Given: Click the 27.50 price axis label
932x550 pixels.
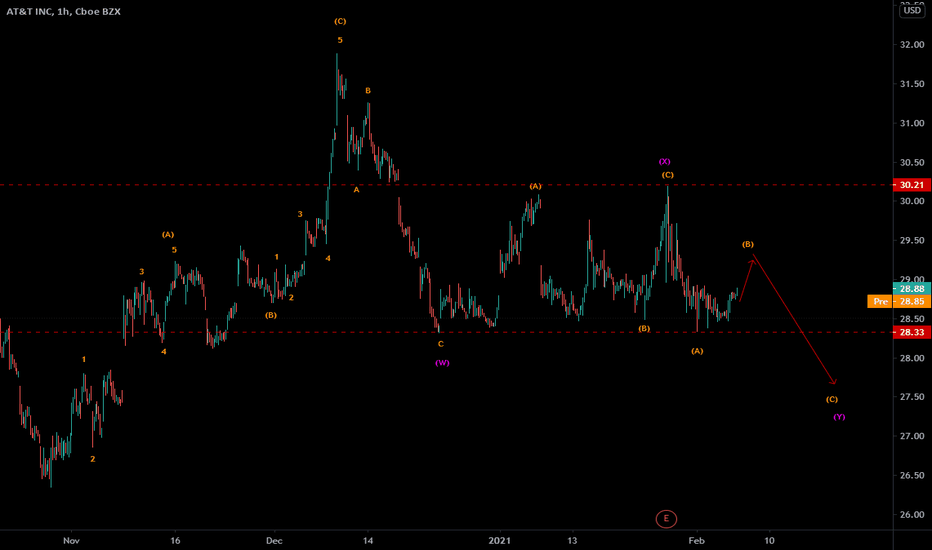Looking at the screenshot, I should [x=912, y=397].
